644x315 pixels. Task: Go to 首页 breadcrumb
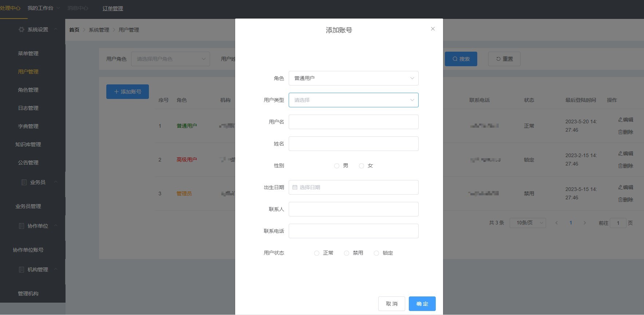coord(74,30)
